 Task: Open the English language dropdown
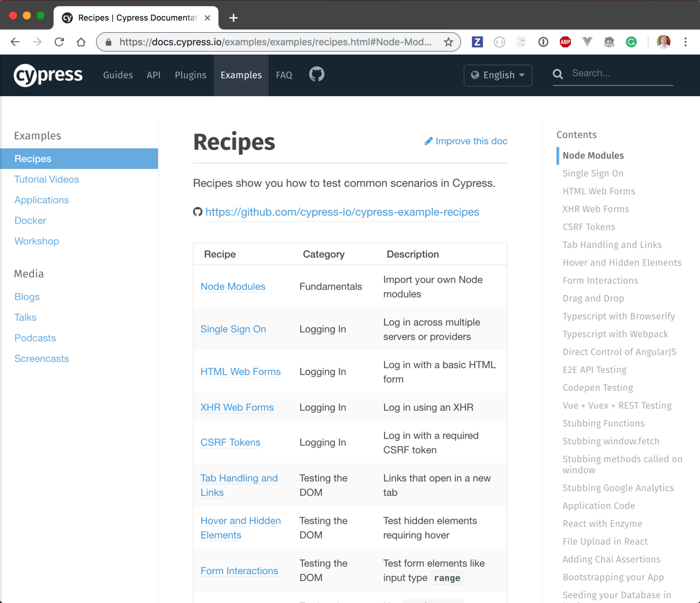[498, 75]
